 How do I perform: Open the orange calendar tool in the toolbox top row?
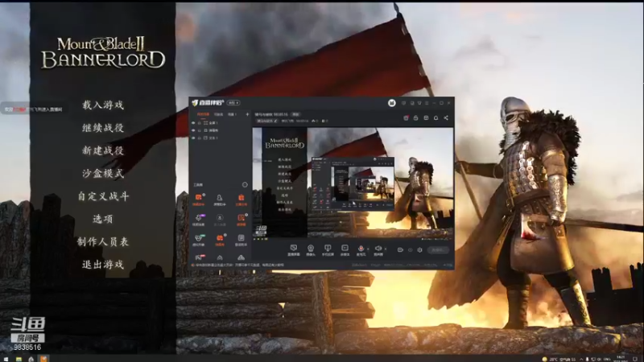[241, 200]
